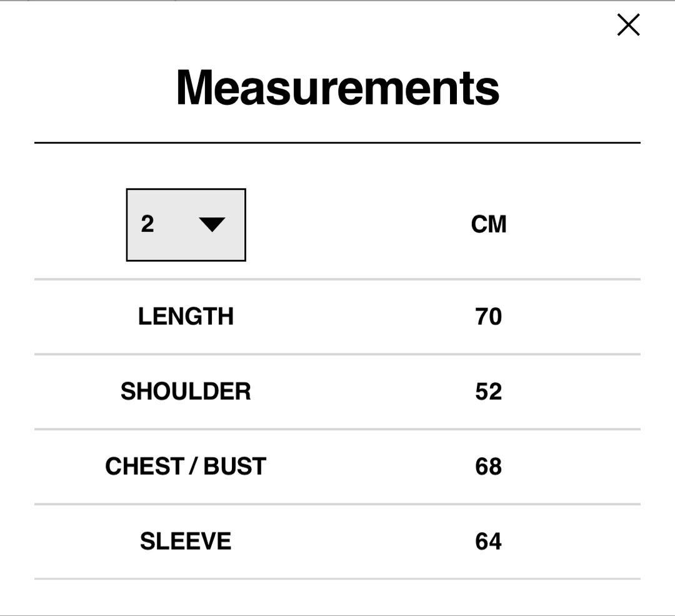The height and width of the screenshot is (616, 675).
Task: Click the sleeve value 64
Action: tap(489, 541)
